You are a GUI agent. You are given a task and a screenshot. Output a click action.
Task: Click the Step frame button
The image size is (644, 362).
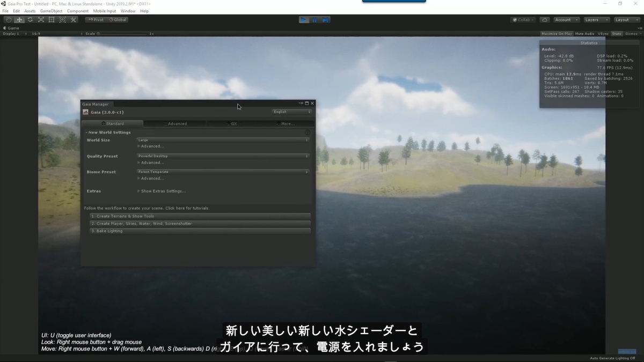(x=325, y=20)
